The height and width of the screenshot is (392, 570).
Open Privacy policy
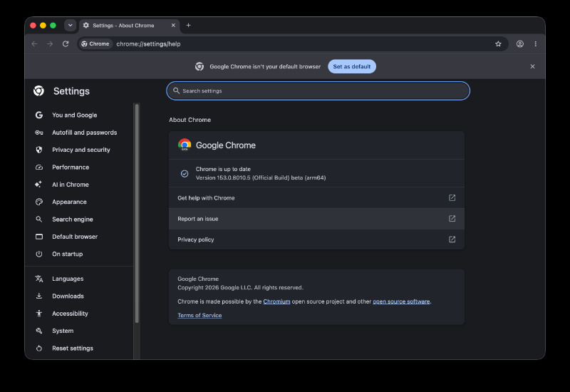point(316,239)
